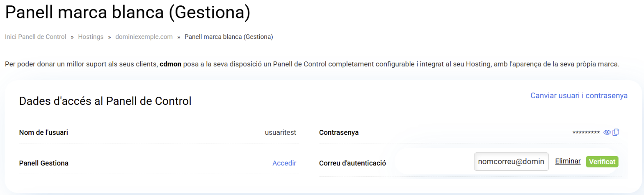
Task: Click the bold cdmon text in the description
Action: coord(170,64)
